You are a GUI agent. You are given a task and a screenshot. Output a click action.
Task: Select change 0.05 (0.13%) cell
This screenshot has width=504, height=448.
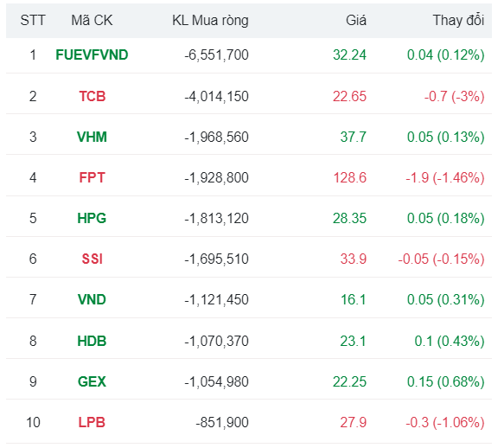(446, 137)
